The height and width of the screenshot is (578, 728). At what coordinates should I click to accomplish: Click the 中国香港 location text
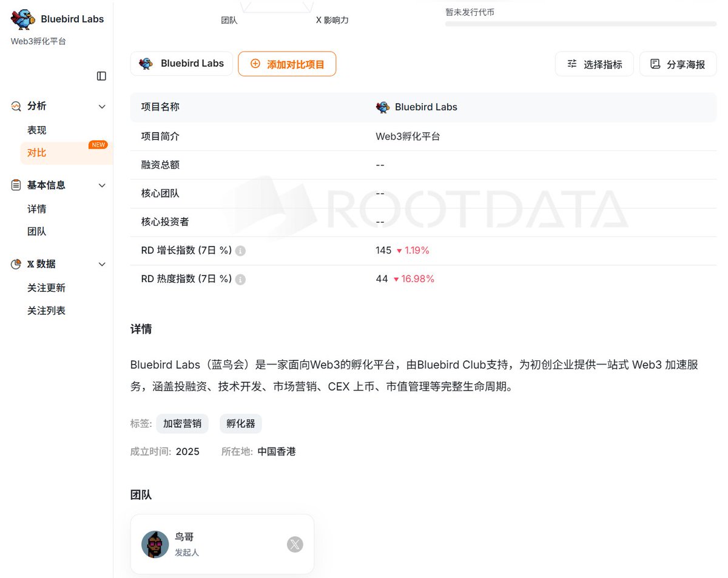[277, 452]
